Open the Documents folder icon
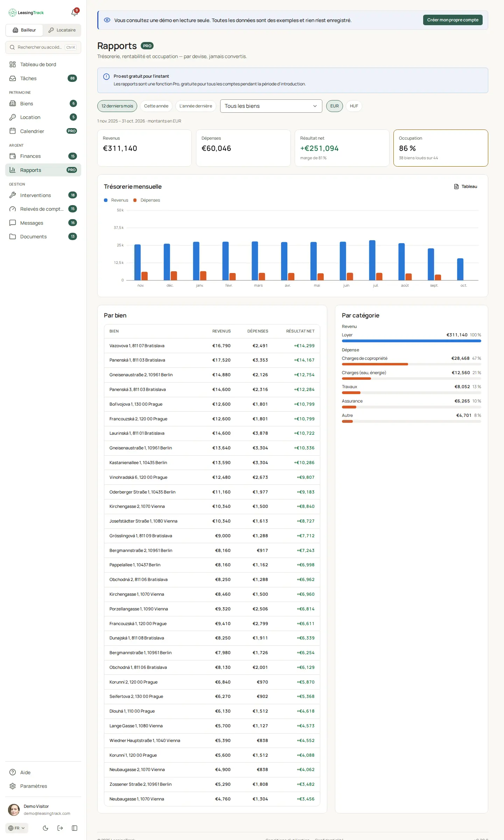This screenshot has width=504, height=840. [13, 237]
